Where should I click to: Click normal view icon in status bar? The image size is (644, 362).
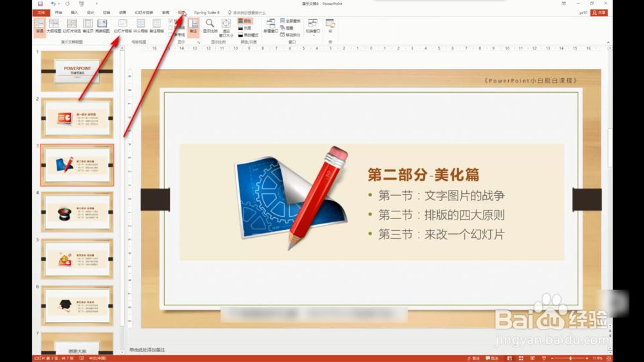(509, 358)
